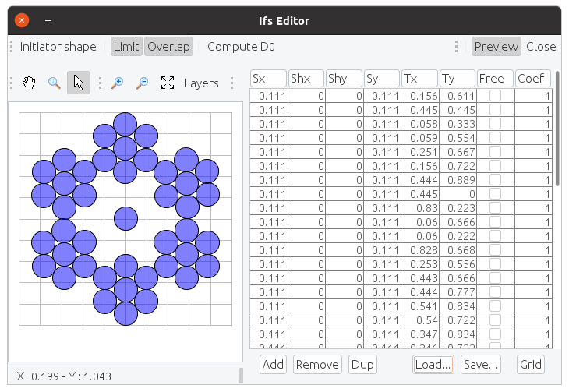Click the Coef column header
This screenshot has width=569, height=392.
(x=532, y=79)
